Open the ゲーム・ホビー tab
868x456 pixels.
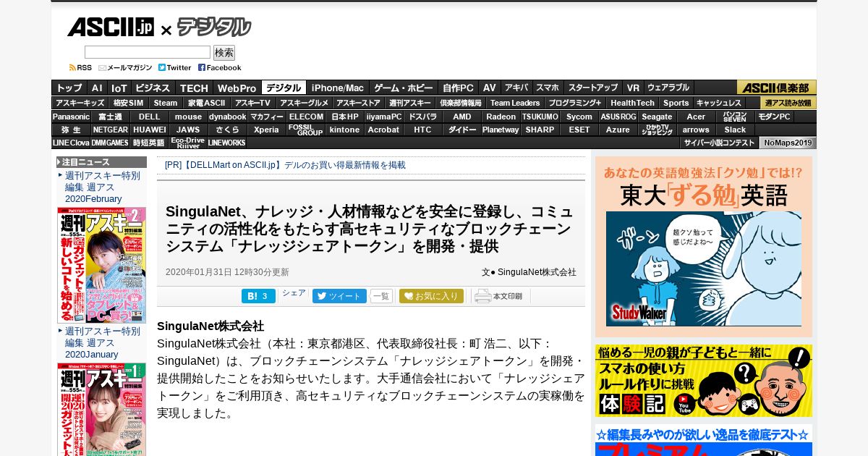pos(404,88)
